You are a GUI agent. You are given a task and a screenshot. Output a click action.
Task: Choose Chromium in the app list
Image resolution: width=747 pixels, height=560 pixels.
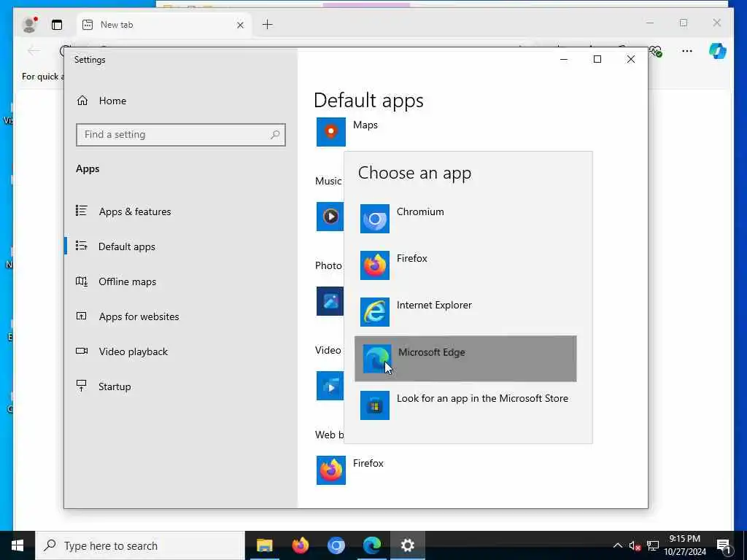(x=465, y=219)
